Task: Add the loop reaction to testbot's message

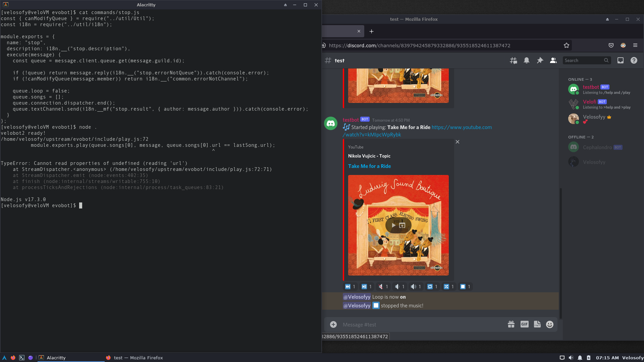Action: [432, 287]
